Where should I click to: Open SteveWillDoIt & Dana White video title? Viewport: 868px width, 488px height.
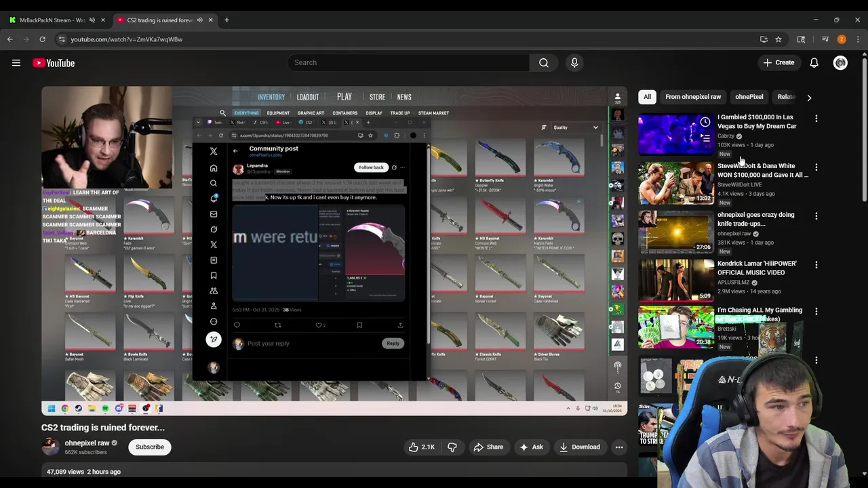click(763, 170)
